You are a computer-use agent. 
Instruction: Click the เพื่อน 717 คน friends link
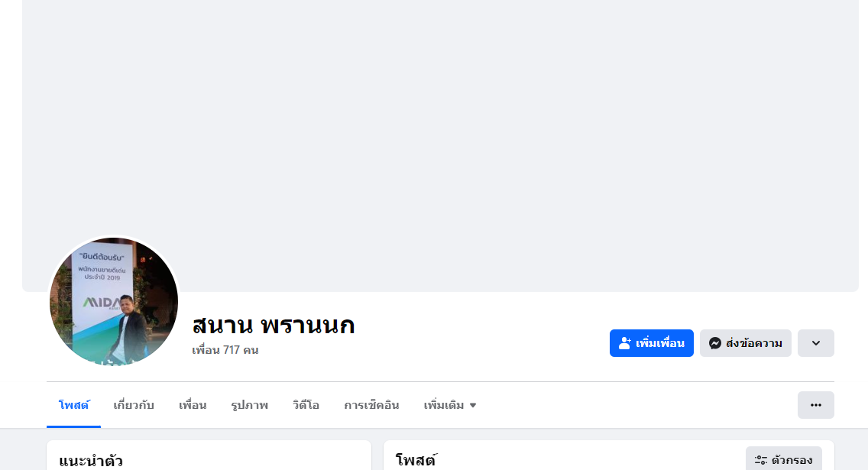pos(225,350)
